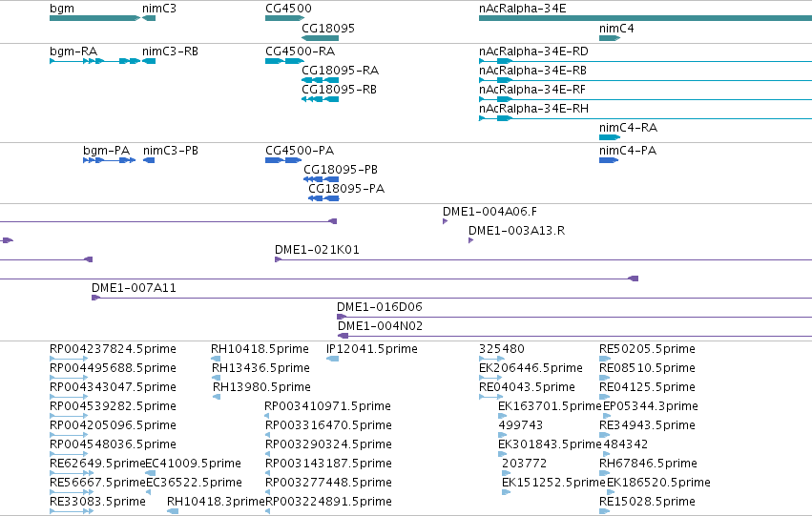This screenshot has width=812, height=516.
Task: Select the RP004343047.5prime EST label
Action: (x=113, y=387)
